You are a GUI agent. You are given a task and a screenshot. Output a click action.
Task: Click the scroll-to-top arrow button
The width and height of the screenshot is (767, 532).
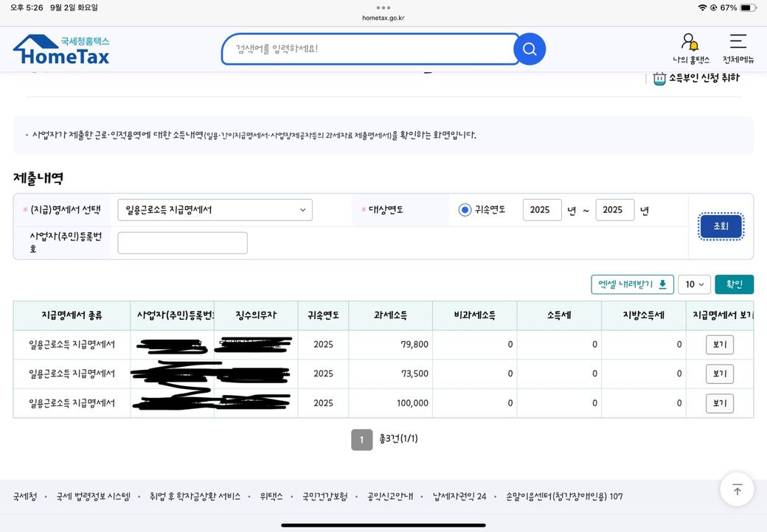coord(737,489)
